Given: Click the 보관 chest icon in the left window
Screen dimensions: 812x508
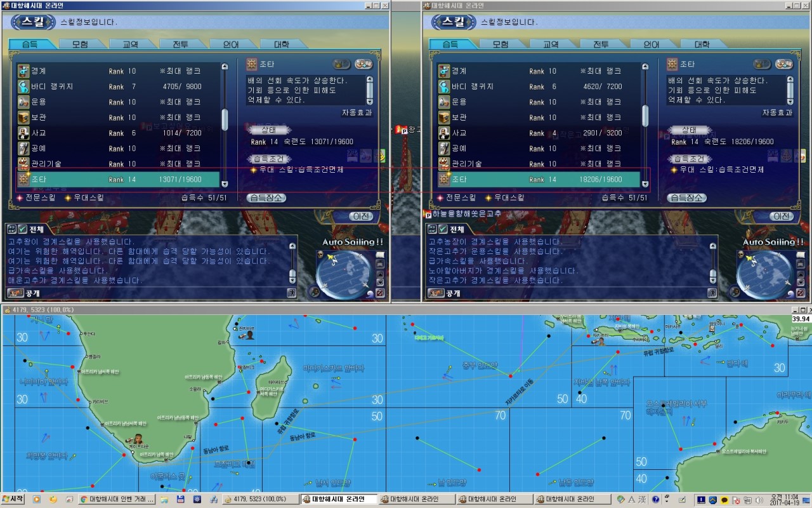Looking at the screenshot, I should (x=24, y=117).
